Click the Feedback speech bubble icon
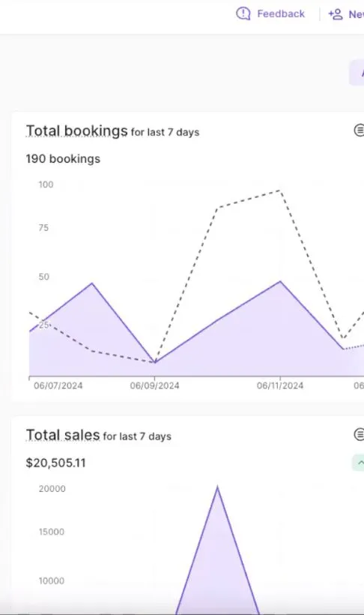The height and width of the screenshot is (615, 364). point(243,13)
